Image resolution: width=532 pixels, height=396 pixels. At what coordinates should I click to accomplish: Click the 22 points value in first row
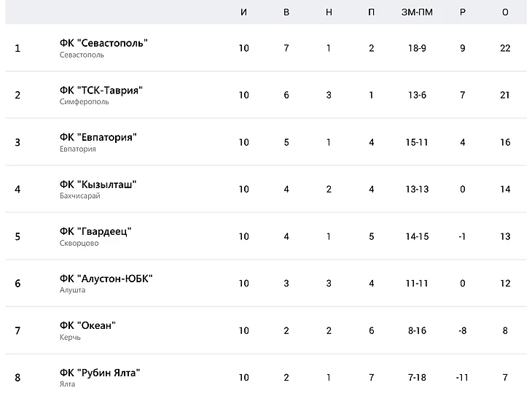(x=505, y=48)
